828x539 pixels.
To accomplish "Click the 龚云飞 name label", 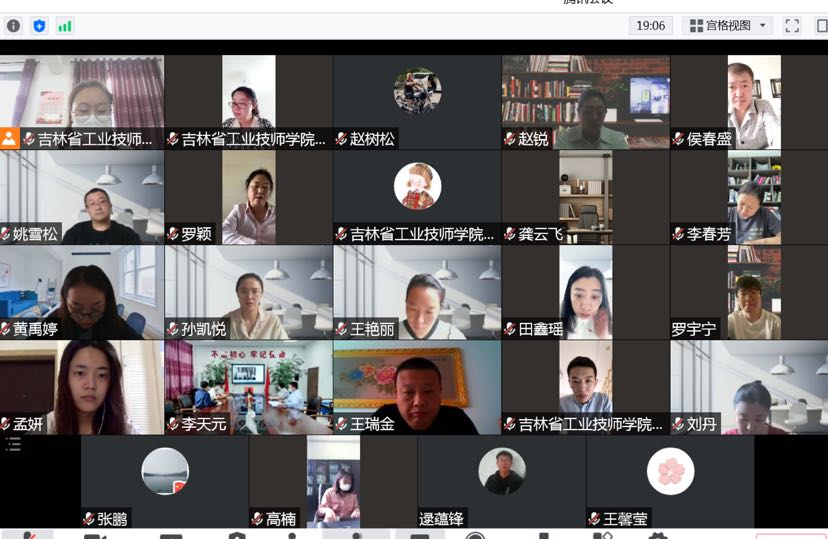I will point(540,234).
